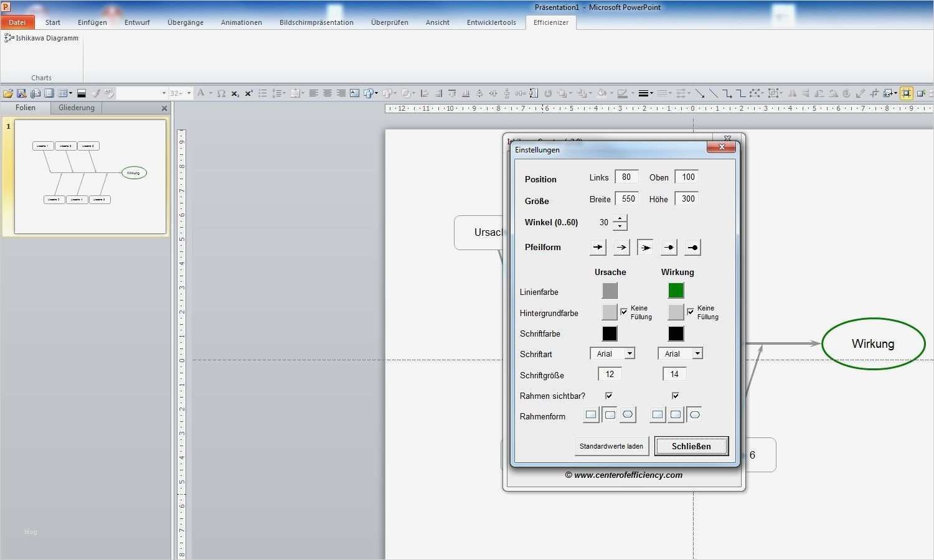Screen dimensions: 934x560
Task: Click the subscript icon in toolbar
Action: pyautogui.click(x=235, y=93)
